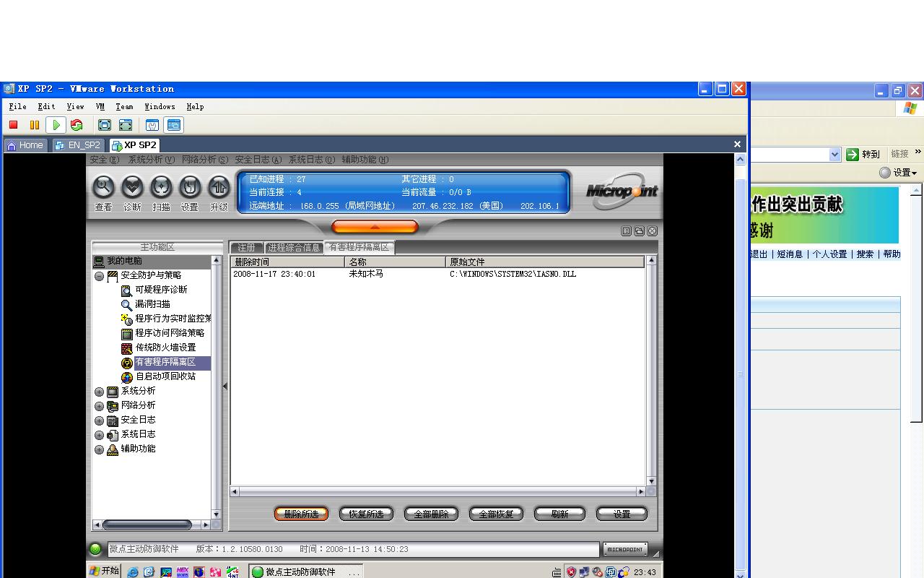Screen dimensions: 924x578
Task: Open the 开始 Start menu
Action: [x=104, y=571]
